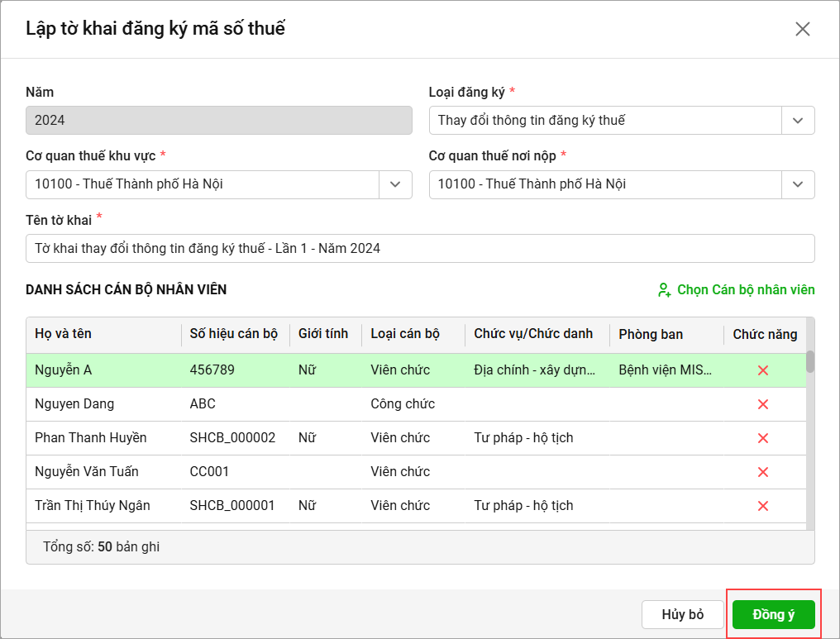Delete Nguyen Dang from the employee list

763,404
